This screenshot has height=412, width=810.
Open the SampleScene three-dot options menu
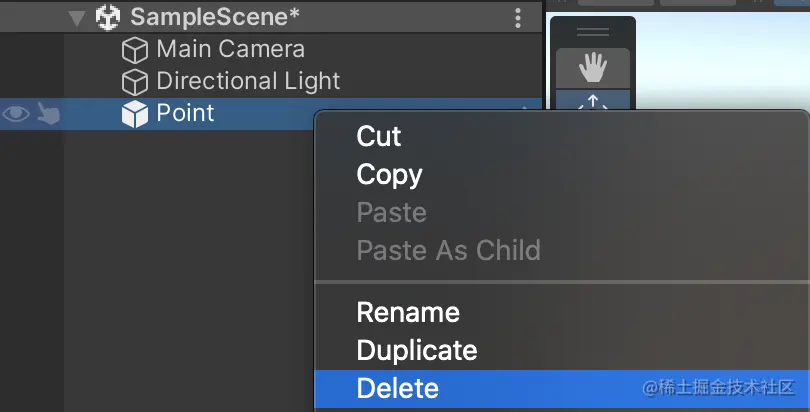(518, 18)
